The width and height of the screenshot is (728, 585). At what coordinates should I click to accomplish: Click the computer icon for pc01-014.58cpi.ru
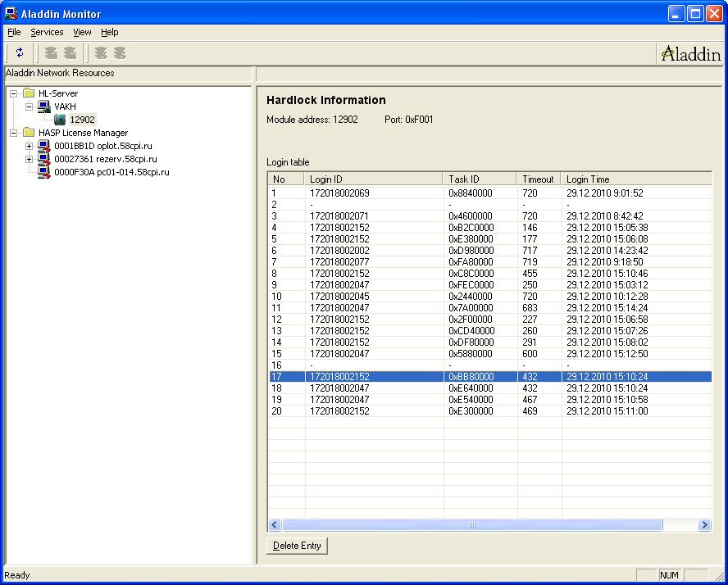tap(44, 172)
